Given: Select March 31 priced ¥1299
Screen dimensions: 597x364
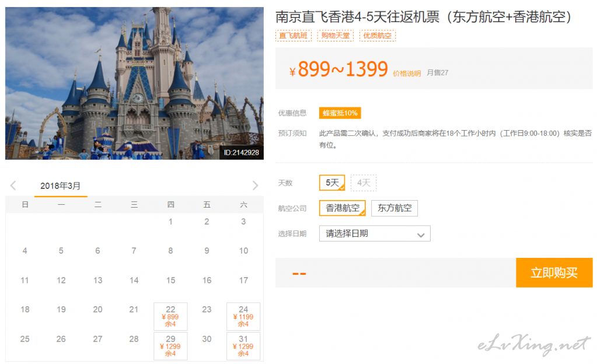Looking at the screenshot, I should tap(243, 346).
